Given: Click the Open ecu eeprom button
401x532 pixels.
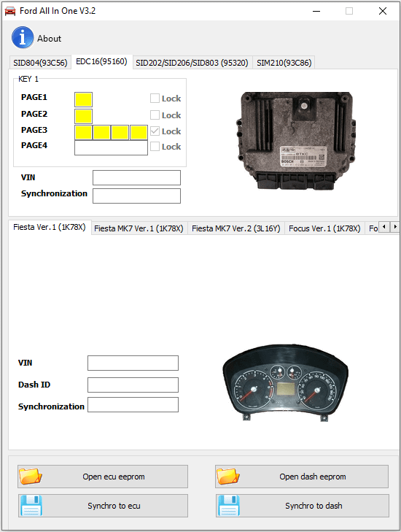Looking at the screenshot, I should click(x=103, y=477).
